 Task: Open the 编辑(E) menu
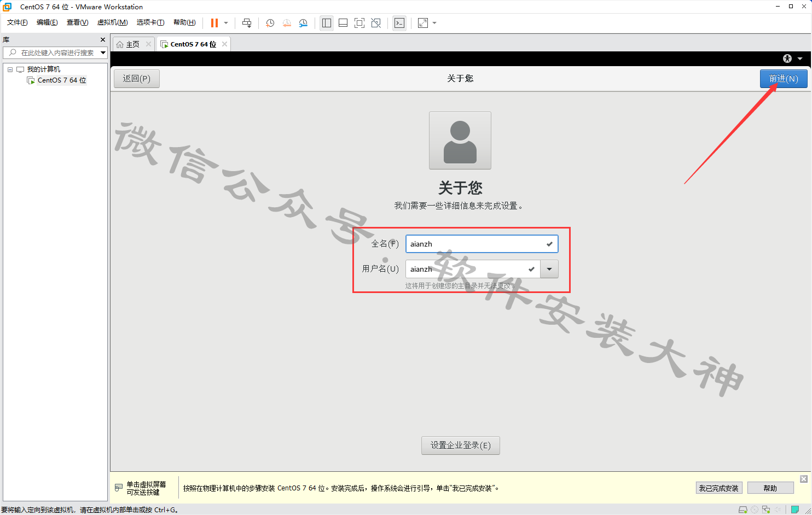(x=47, y=22)
